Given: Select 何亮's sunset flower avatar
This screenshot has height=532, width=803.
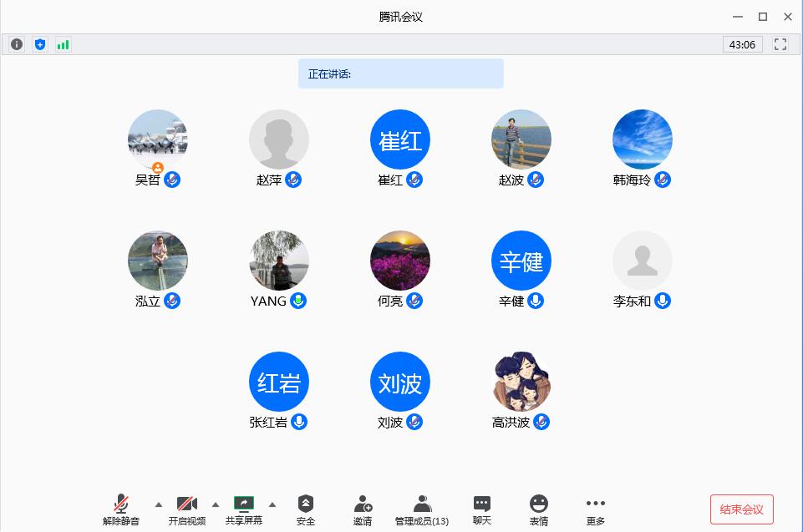Looking at the screenshot, I should point(400,261).
